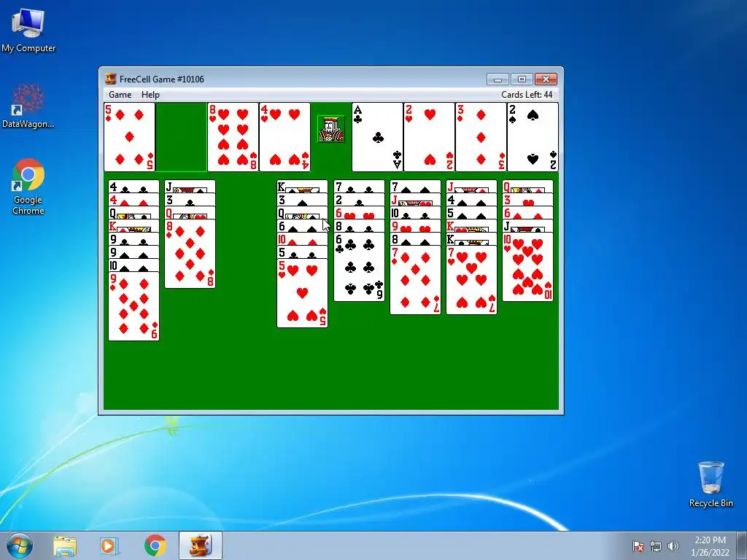747x560 pixels.
Task: Click the 10 of diamonds card
Action: tap(303, 239)
